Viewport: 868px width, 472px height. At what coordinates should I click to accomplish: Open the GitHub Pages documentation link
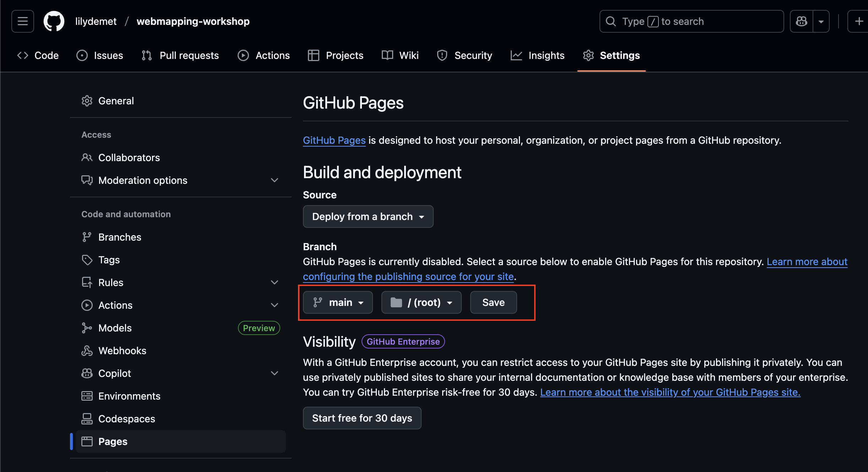(x=334, y=141)
